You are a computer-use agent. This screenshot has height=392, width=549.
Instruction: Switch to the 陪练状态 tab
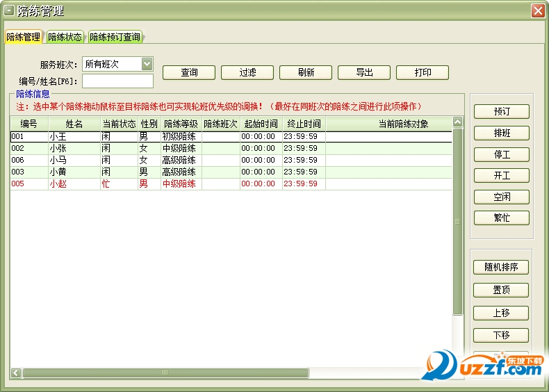pyautogui.click(x=65, y=37)
